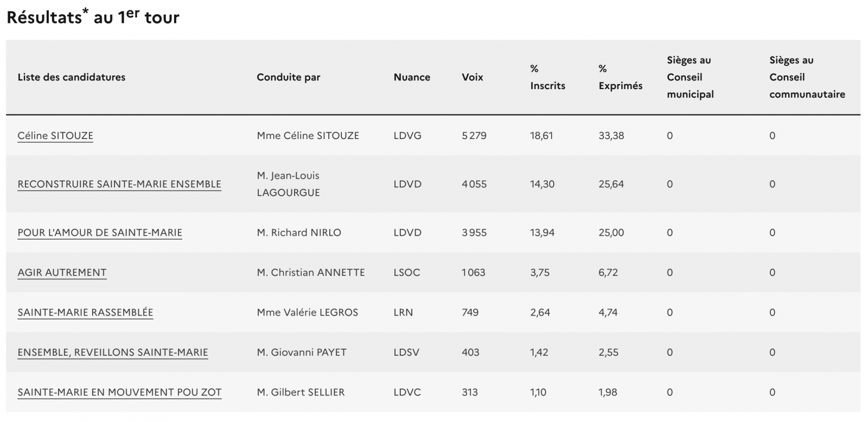This screenshot has height=422, width=868.
Task: Follow the SAINTE-MARIE RASSEMBLÉE link
Action: click(85, 312)
